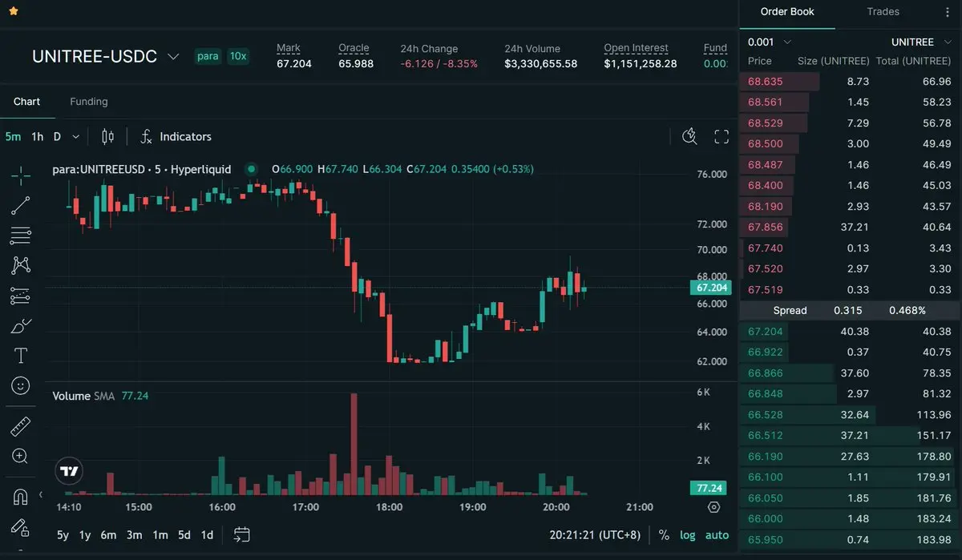Image resolution: width=962 pixels, height=560 pixels.
Task: Toggle log scale mode
Action: point(688,534)
